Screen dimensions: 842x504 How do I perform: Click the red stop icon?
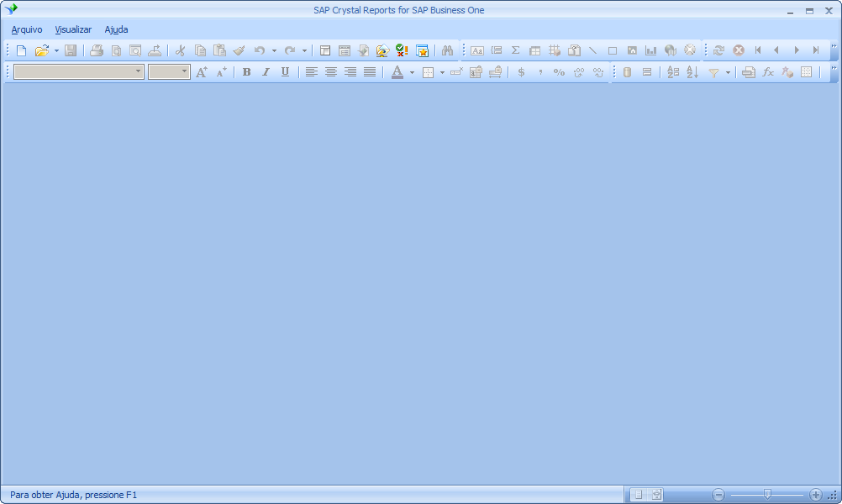[739, 50]
